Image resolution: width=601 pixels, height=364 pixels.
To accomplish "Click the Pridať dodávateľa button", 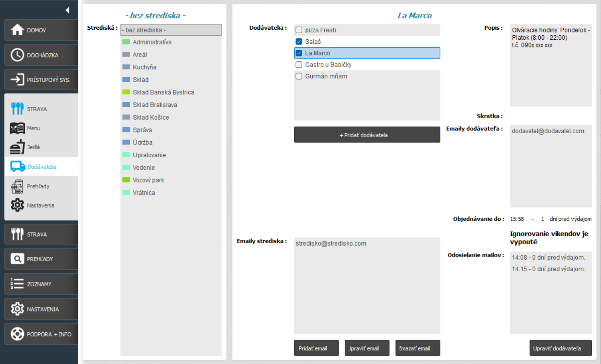I will [x=367, y=135].
